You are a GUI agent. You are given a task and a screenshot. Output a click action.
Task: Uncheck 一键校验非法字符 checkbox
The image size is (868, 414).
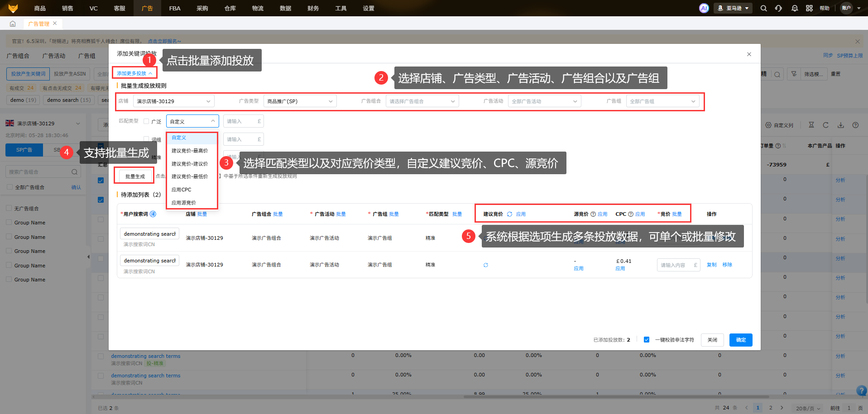point(647,340)
